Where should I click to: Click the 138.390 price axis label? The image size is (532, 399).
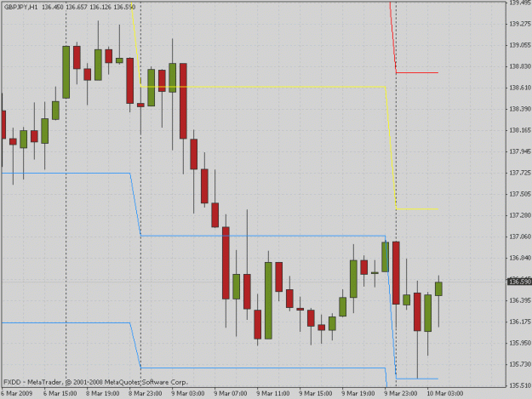pos(520,109)
